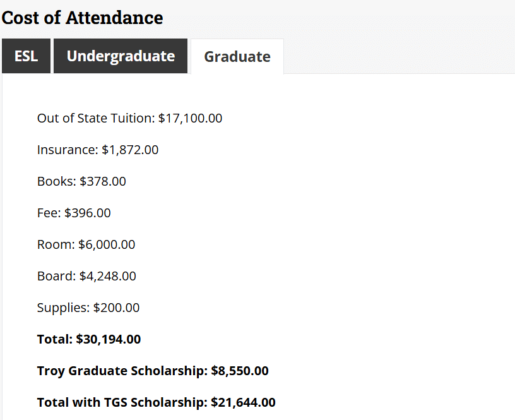Image resolution: width=515 pixels, height=420 pixels.
Task: Switch to the ESL tab
Action: tap(26, 56)
